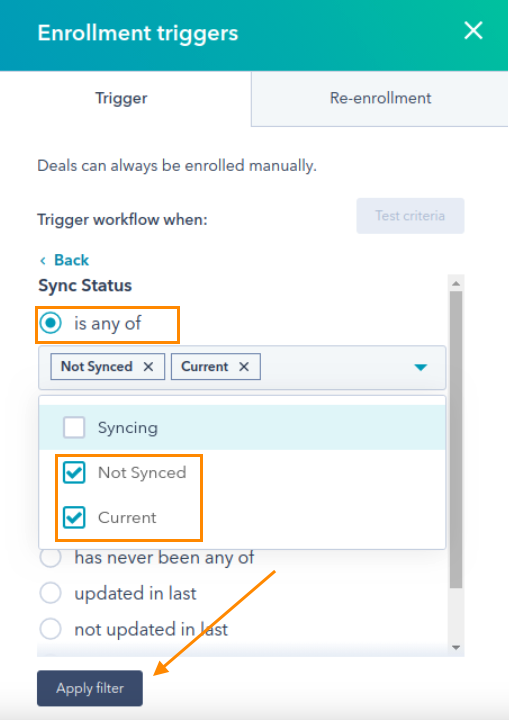This screenshot has width=509, height=720.
Task: Switch to the Re-enrollment tab
Action: pyautogui.click(x=380, y=98)
